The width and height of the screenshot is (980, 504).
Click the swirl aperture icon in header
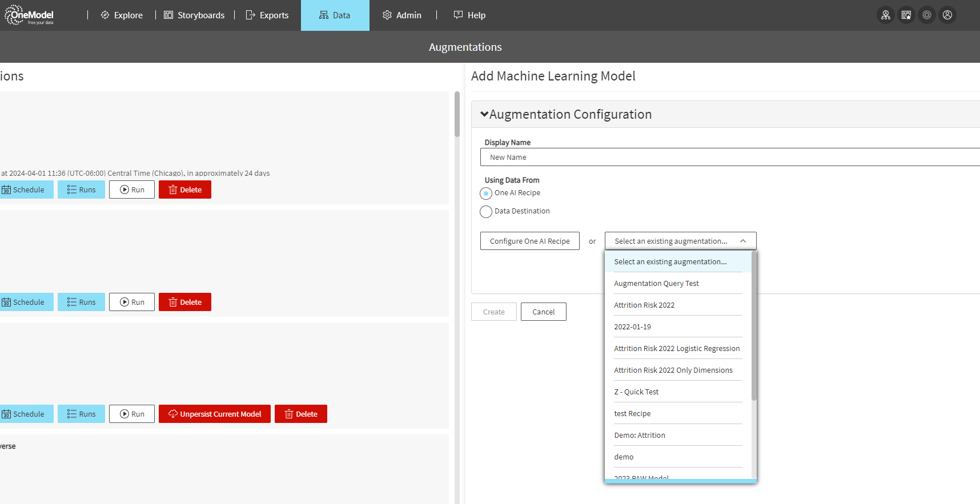click(x=926, y=15)
